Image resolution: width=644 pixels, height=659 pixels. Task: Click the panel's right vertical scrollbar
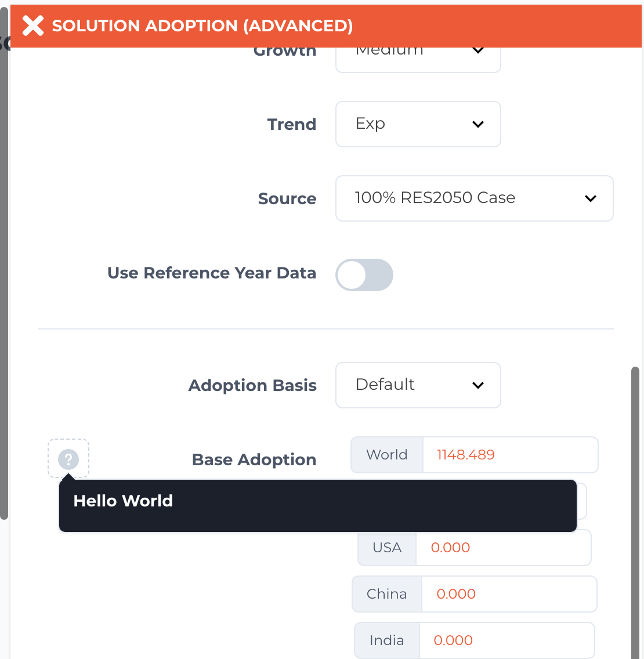[x=635, y=513]
